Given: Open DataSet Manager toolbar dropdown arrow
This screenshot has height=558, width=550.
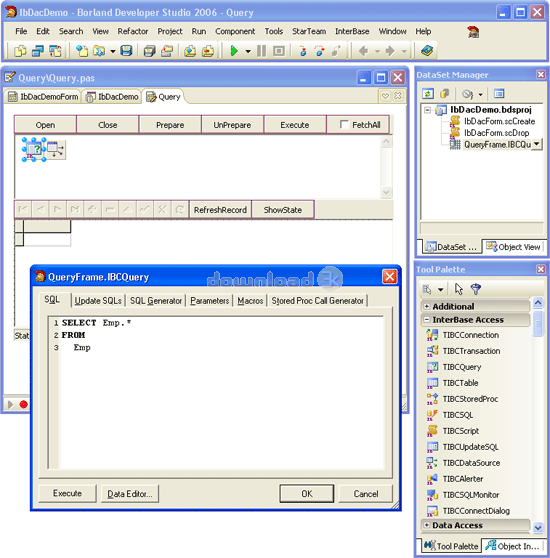Looking at the screenshot, I should [480, 94].
